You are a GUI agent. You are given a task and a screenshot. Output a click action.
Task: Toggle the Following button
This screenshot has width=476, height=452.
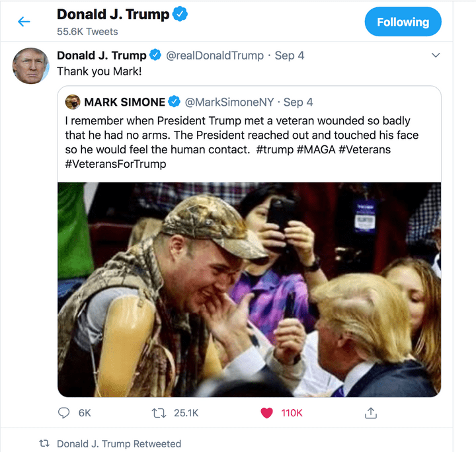403,22
